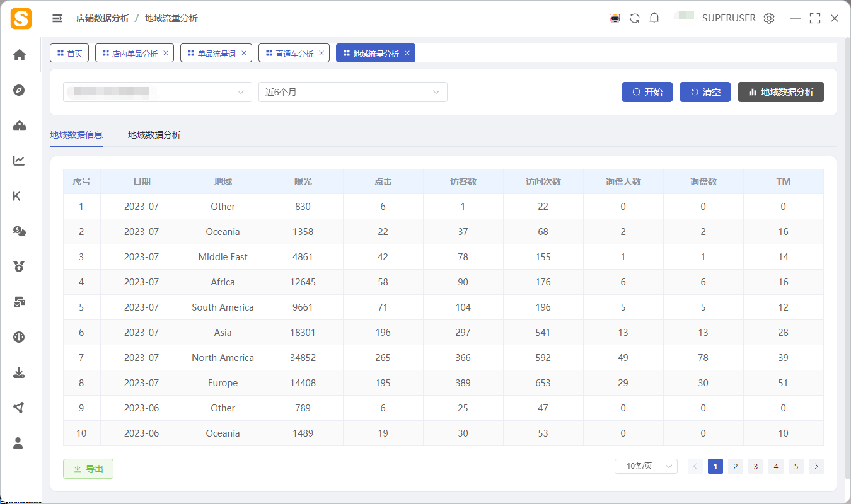Click the SUPERUSER username label
This screenshot has width=851, height=504.
tap(729, 18)
